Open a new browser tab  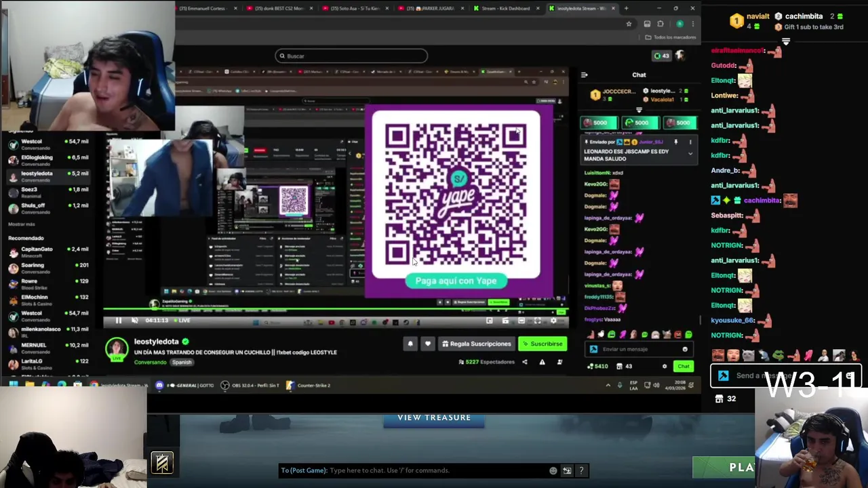(x=626, y=8)
